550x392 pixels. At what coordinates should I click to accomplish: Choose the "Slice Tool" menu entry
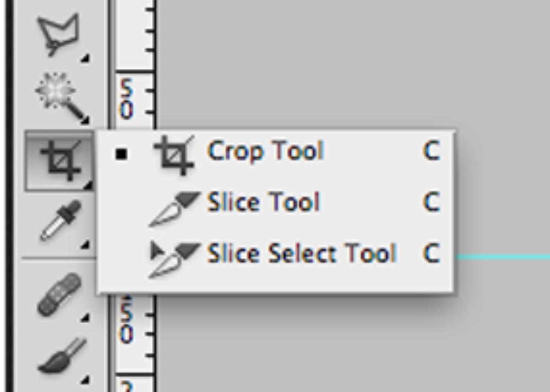click(x=263, y=202)
